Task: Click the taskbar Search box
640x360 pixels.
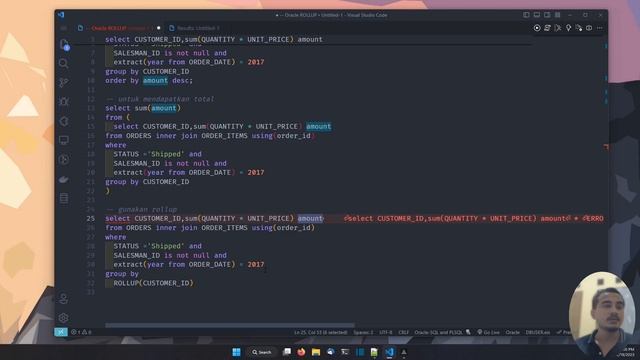Action: [x=262, y=352]
